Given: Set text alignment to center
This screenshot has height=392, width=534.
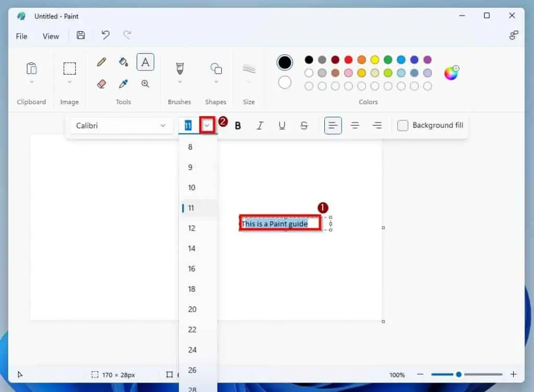Looking at the screenshot, I should (x=355, y=125).
